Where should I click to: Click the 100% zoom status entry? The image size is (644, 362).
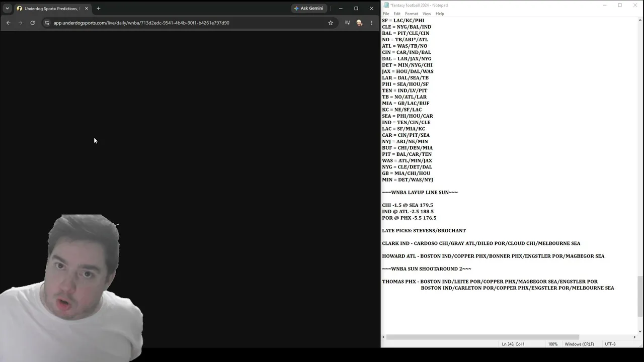click(552, 344)
